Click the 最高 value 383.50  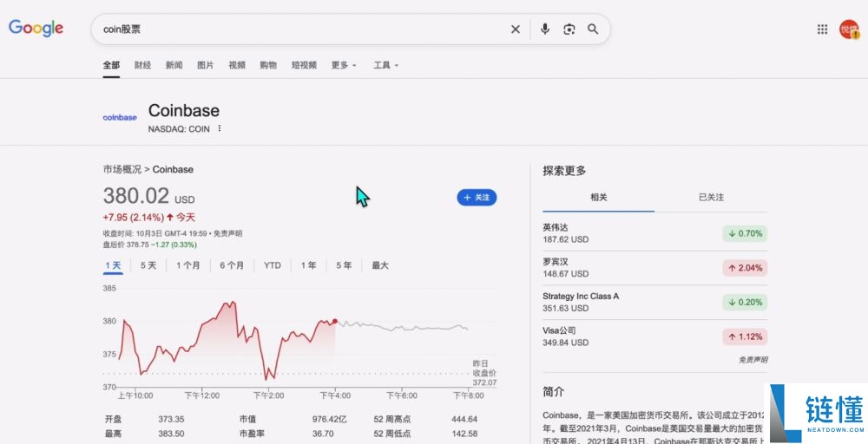[x=171, y=434]
